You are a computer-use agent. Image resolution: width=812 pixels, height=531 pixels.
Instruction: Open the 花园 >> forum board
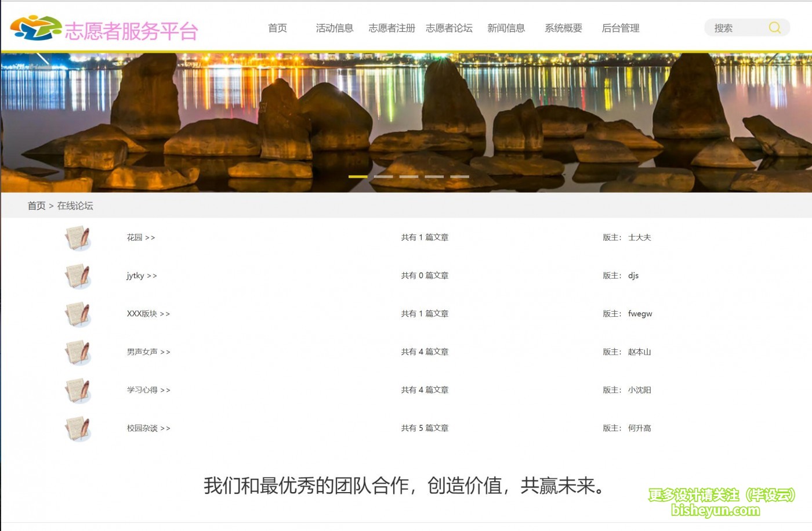pyautogui.click(x=141, y=237)
